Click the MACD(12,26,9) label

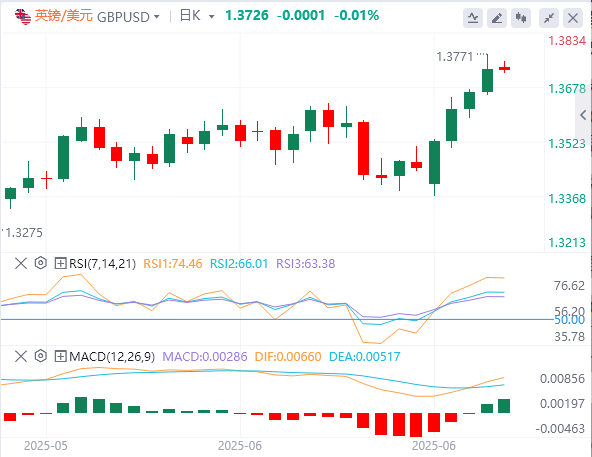click(x=112, y=356)
